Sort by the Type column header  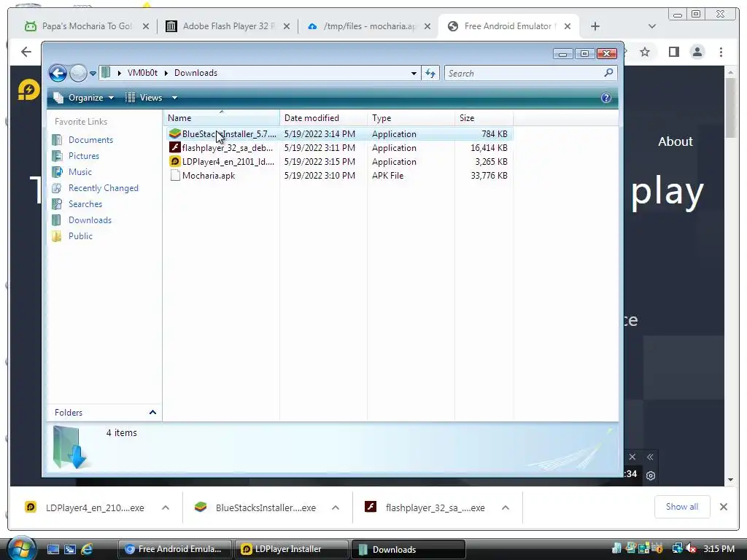pyautogui.click(x=411, y=117)
